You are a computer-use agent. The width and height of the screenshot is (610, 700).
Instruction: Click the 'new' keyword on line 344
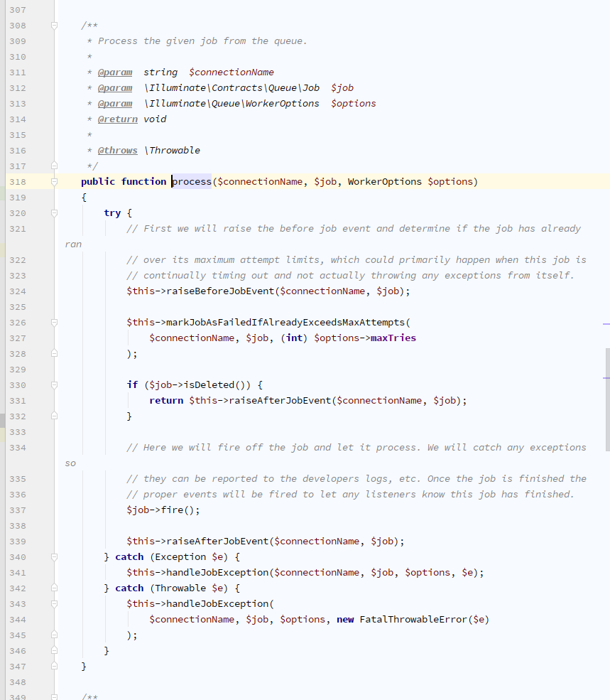pos(345,619)
